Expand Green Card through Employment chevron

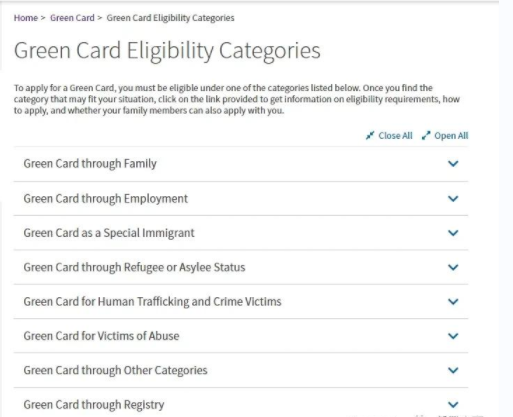[x=453, y=199]
